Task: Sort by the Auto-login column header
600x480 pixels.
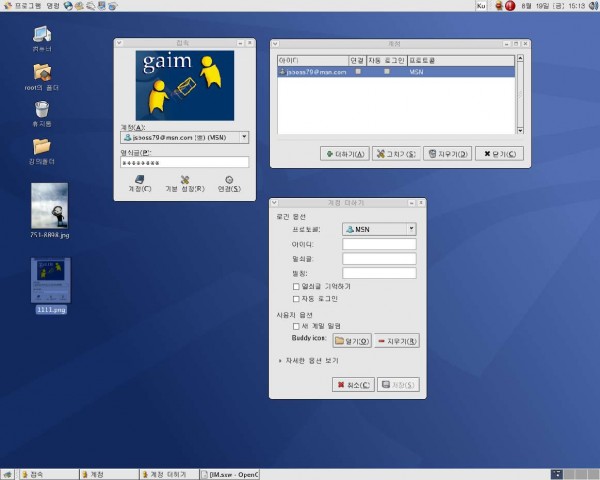Action: 386,60
